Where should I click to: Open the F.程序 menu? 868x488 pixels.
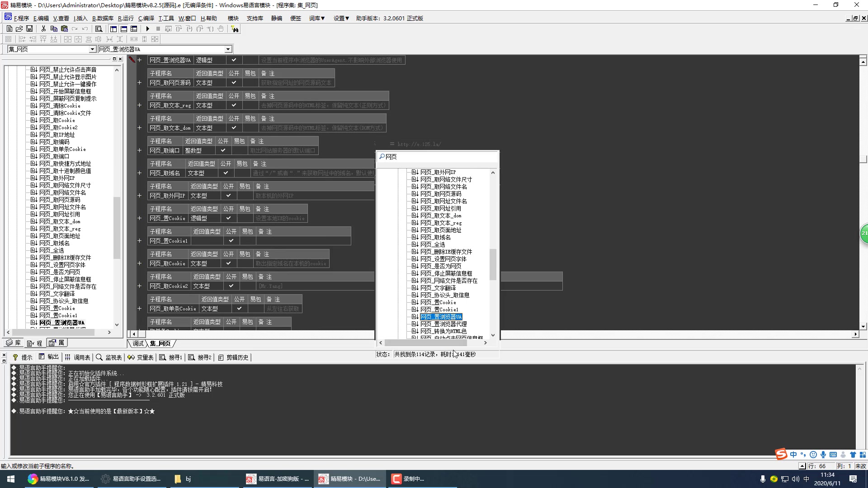21,19
